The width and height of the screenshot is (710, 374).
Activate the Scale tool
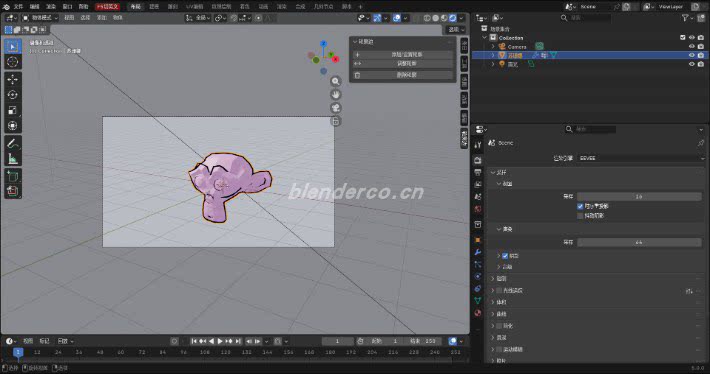pyautogui.click(x=13, y=110)
